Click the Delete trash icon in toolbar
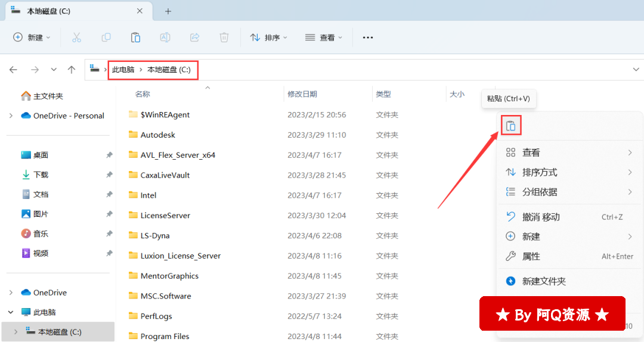The image size is (644, 342). (x=224, y=38)
